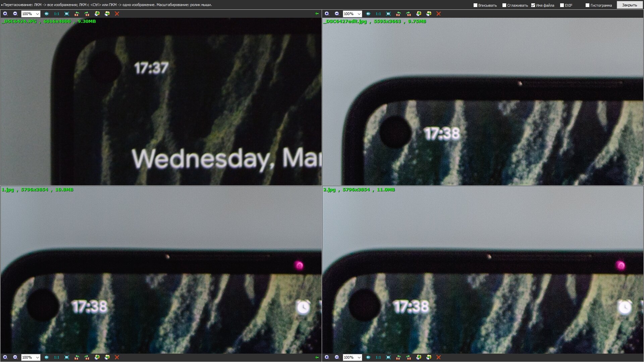Copy _DSC6427edit.jpg to folder
Image resolution: width=644 pixels, height=362 pixels.
click(419, 14)
